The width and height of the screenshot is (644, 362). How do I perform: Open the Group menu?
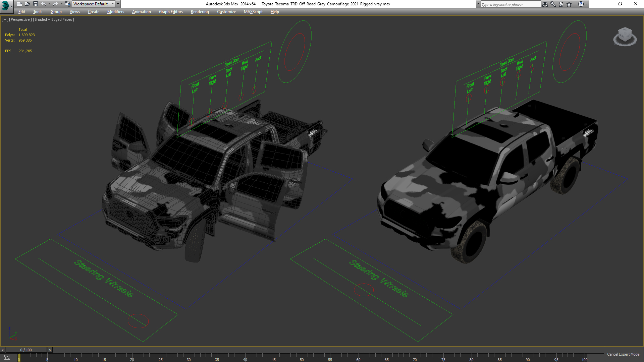[56, 12]
